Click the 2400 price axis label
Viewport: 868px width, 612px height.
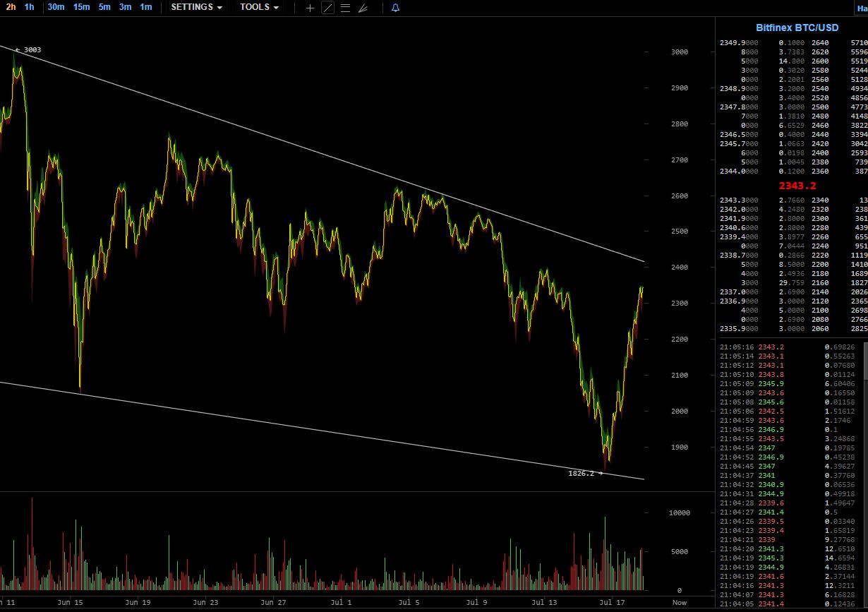[x=679, y=268]
